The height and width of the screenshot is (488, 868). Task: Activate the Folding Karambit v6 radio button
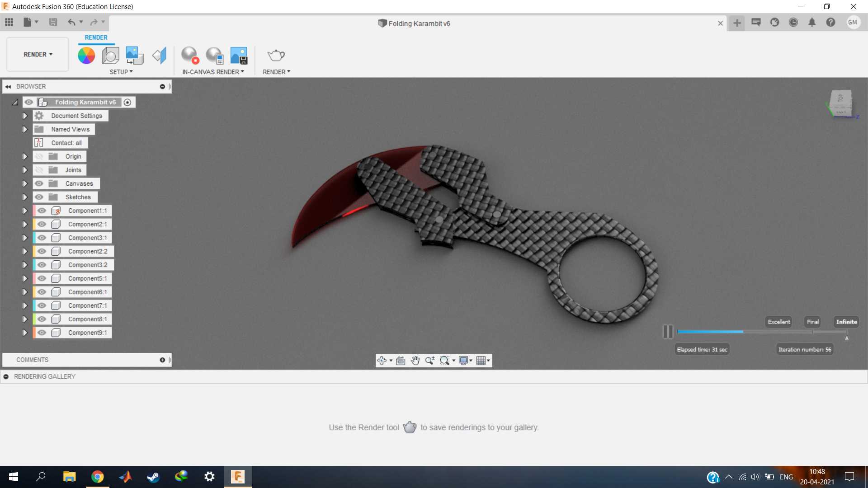click(x=127, y=103)
